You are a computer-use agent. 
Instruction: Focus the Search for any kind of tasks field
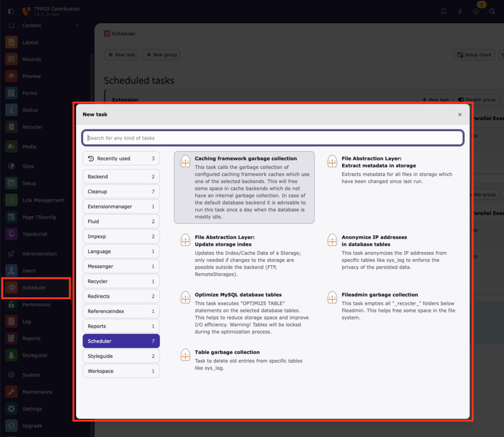[x=273, y=138]
